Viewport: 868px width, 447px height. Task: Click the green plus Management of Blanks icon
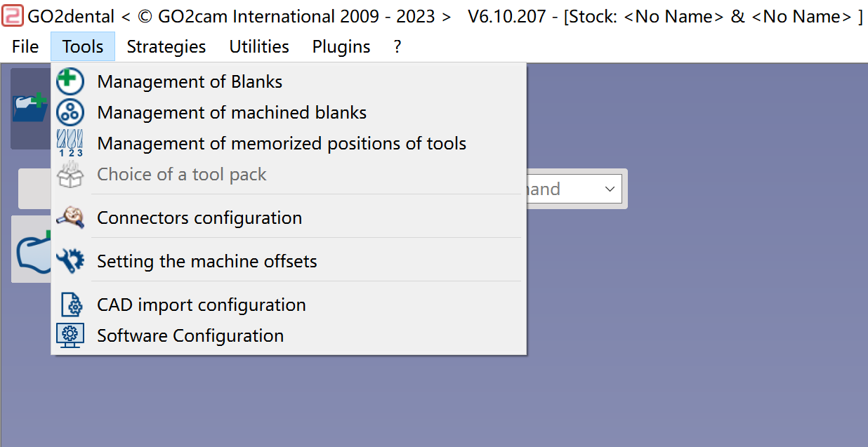(70, 81)
